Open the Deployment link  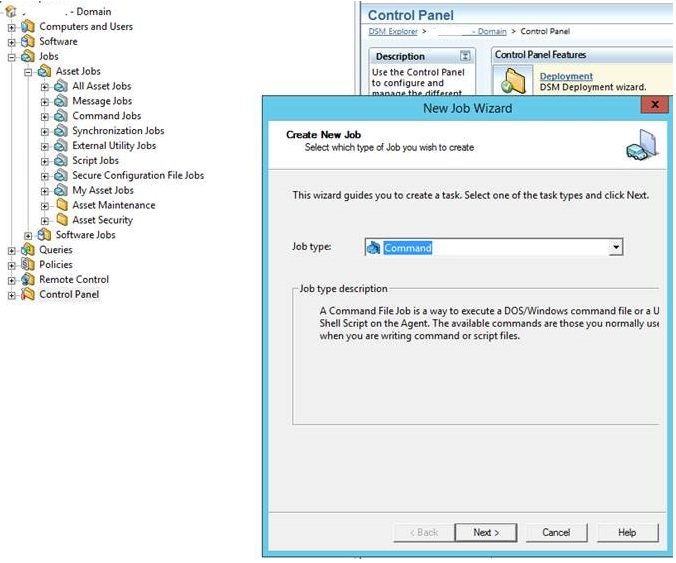coord(566,76)
